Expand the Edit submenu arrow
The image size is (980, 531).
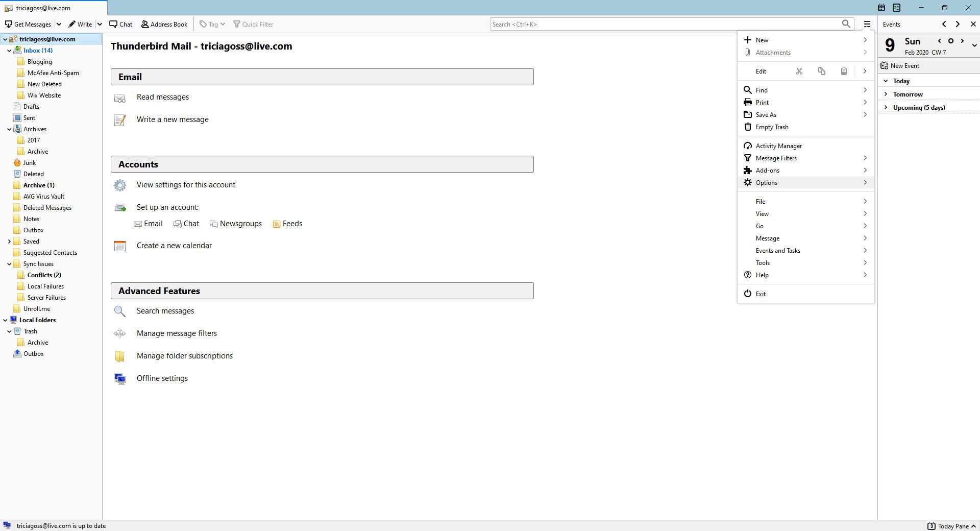coord(865,71)
